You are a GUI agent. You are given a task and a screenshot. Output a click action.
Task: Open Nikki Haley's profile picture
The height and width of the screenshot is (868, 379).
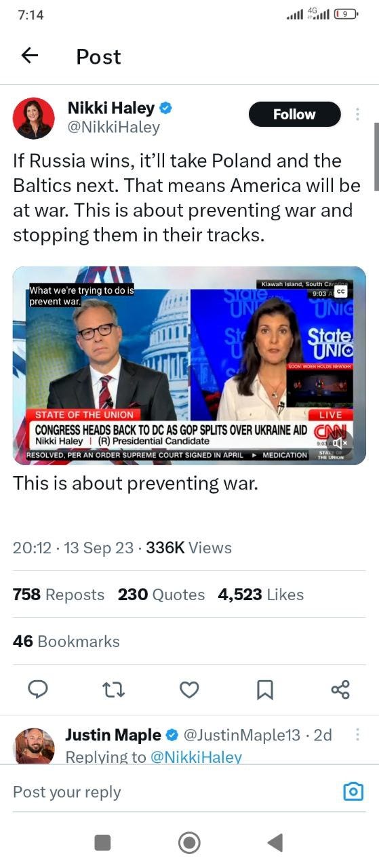(33, 118)
